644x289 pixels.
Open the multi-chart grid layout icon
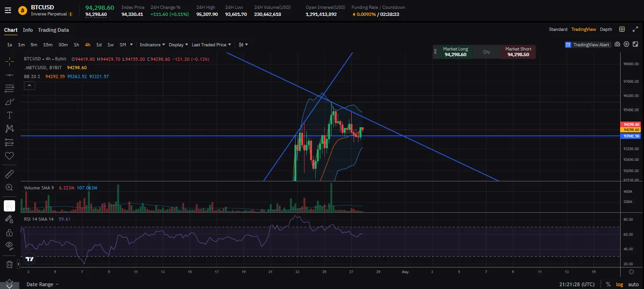click(x=622, y=29)
